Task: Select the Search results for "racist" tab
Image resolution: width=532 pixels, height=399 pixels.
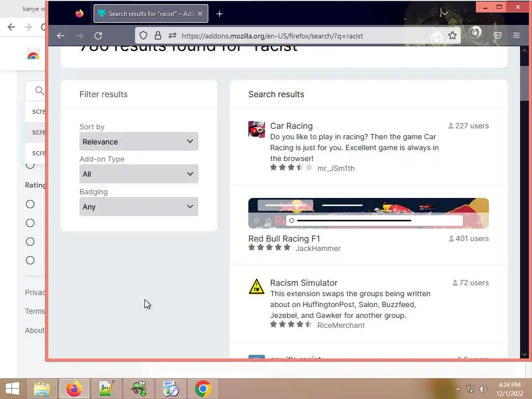Action: 151,14
